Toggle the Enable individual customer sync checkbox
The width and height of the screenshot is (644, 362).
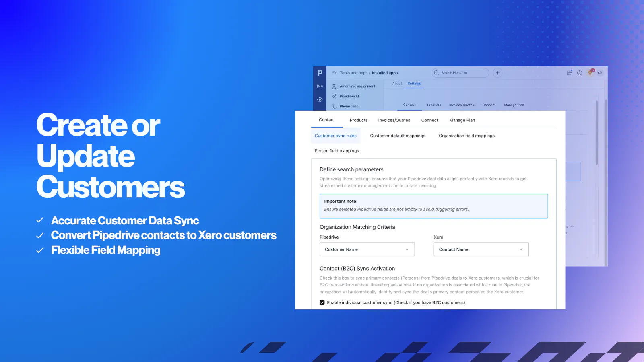coord(322,302)
